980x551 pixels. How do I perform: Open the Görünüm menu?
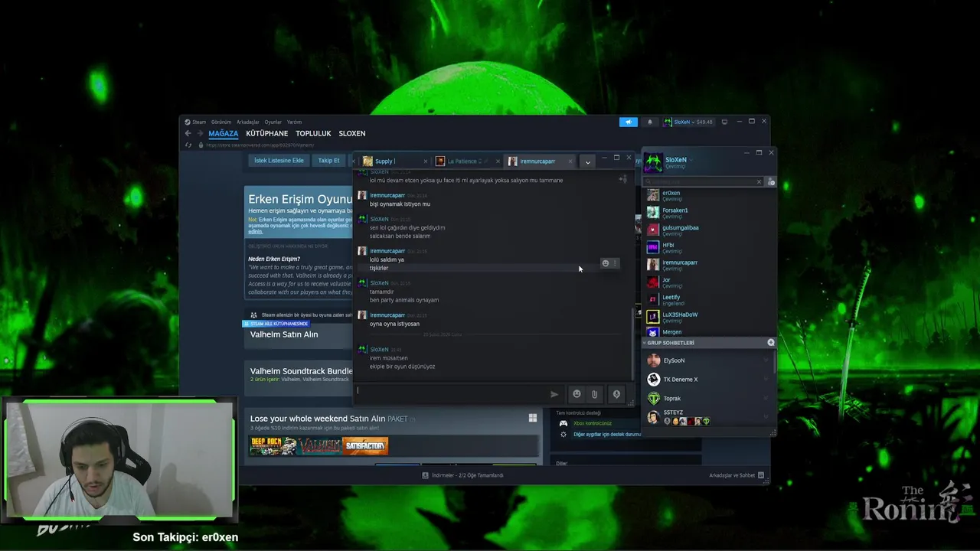tap(221, 122)
